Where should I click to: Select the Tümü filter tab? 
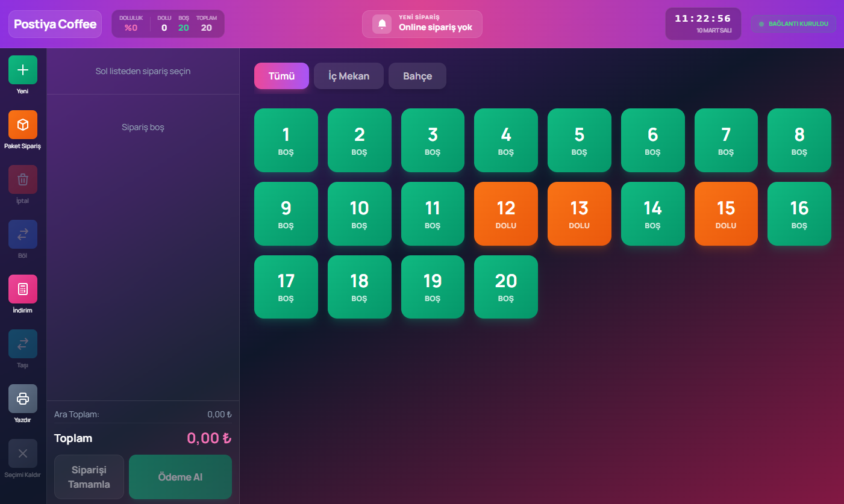[x=281, y=76]
